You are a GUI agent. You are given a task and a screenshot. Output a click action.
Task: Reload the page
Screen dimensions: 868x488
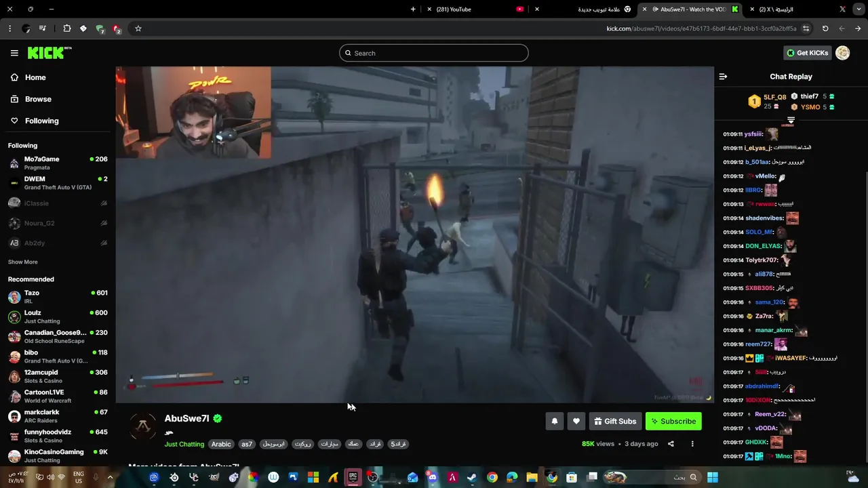coord(825,28)
